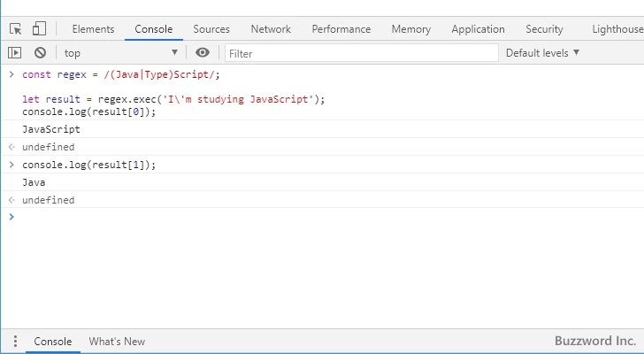Image resolution: width=644 pixels, height=354 pixels.
Task: Show the console sidebar
Action: click(15, 53)
